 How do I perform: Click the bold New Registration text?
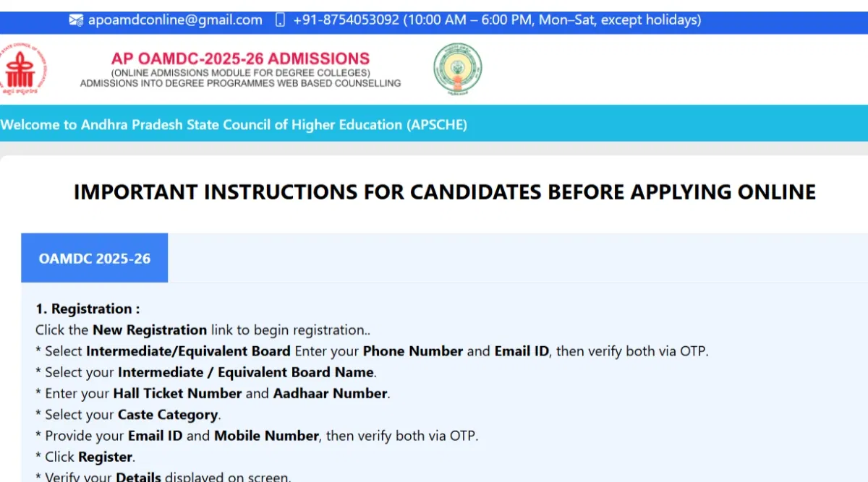(x=150, y=330)
